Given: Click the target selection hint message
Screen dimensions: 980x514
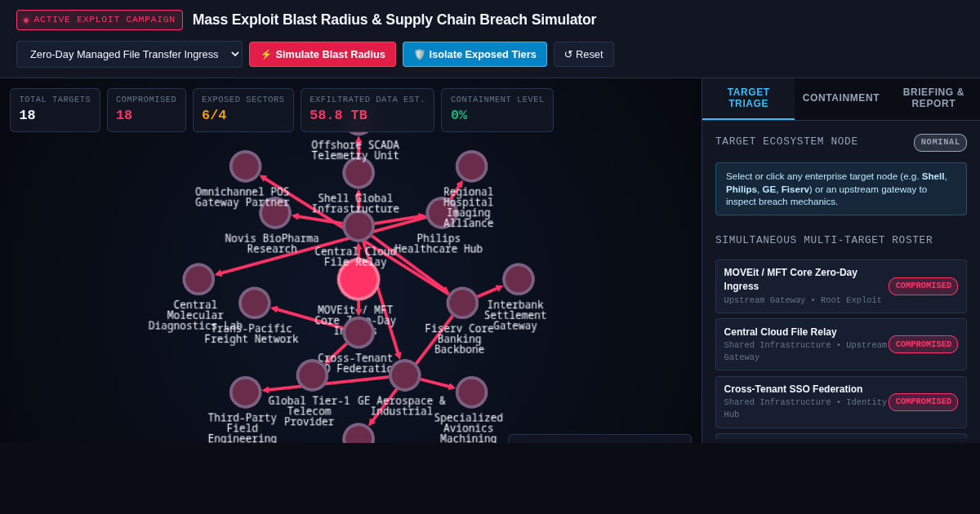Looking at the screenshot, I should [841, 188].
